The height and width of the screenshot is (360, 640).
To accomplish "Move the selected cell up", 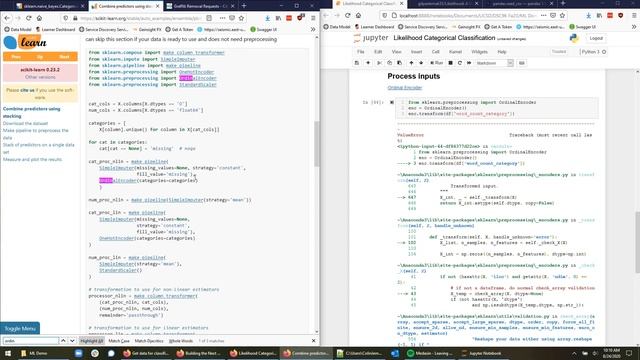I will pyautogui.click(x=411, y=63).
